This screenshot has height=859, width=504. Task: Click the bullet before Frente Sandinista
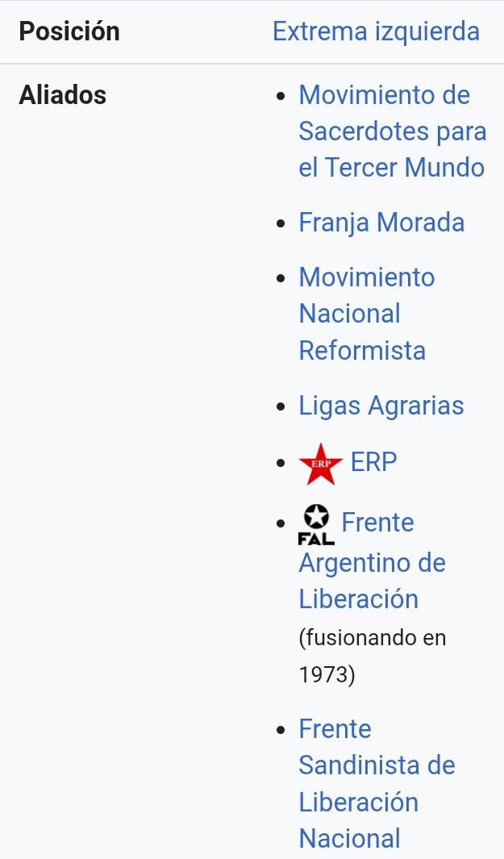(281, 730)
